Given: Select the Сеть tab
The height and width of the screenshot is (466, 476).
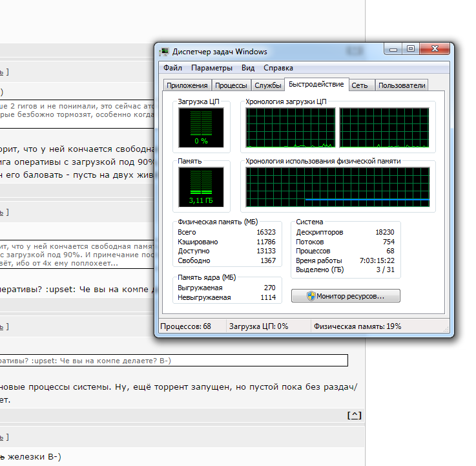Looking at the screenshot, I should [x=360, y=85].
